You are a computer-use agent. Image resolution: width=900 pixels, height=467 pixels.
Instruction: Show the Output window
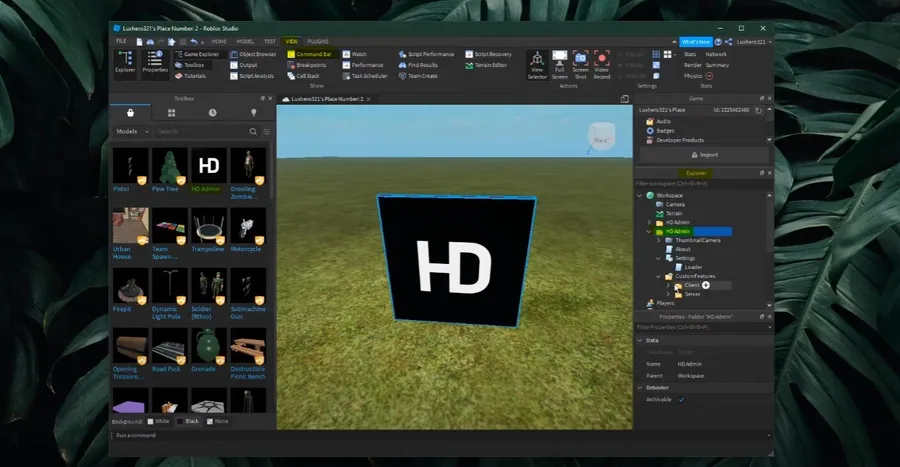point(244,65)
